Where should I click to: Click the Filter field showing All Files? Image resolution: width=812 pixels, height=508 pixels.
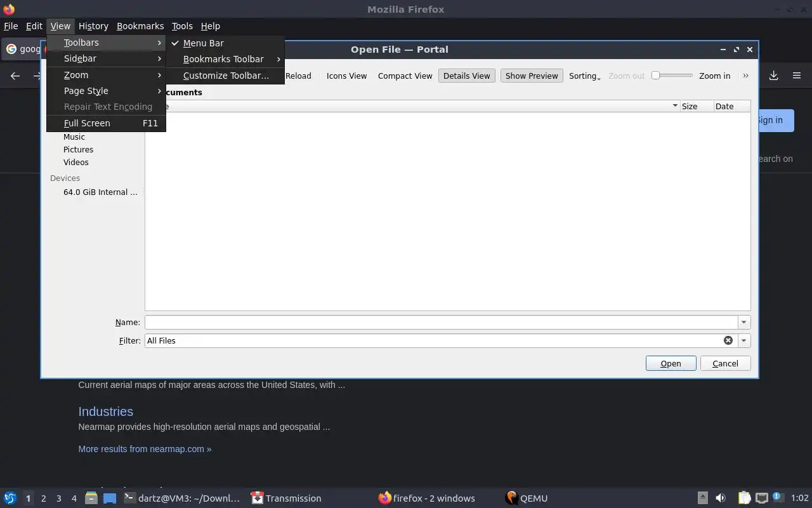[435, 340]
